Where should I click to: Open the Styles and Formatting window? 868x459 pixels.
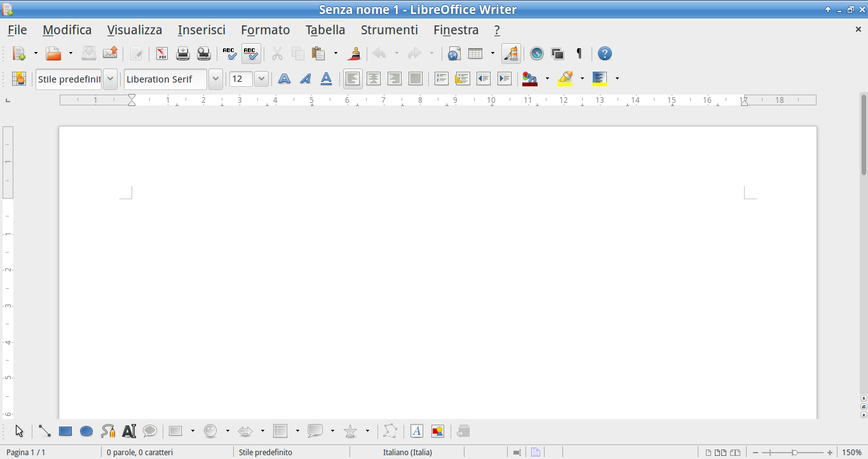point(18,79)
